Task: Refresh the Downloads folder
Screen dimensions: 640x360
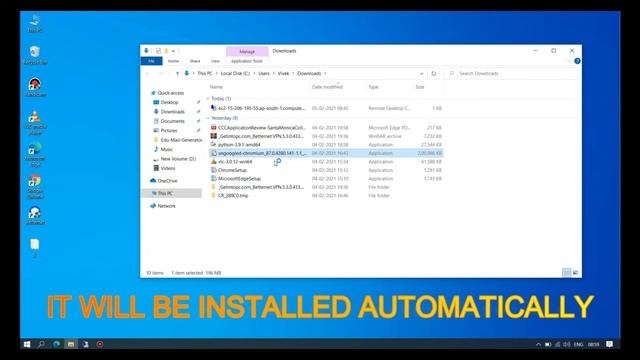Action: click(x=433, y=73)
